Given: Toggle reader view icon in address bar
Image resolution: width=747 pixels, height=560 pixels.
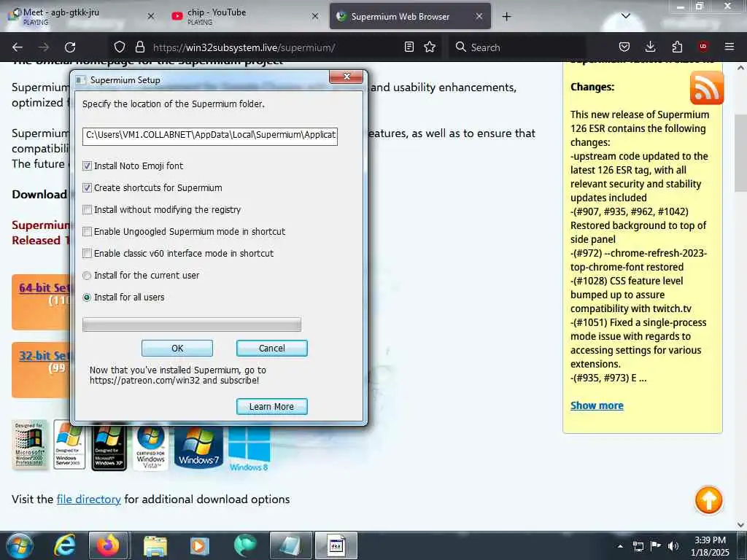Looking at the screenshot, I should tap(409, 47).
